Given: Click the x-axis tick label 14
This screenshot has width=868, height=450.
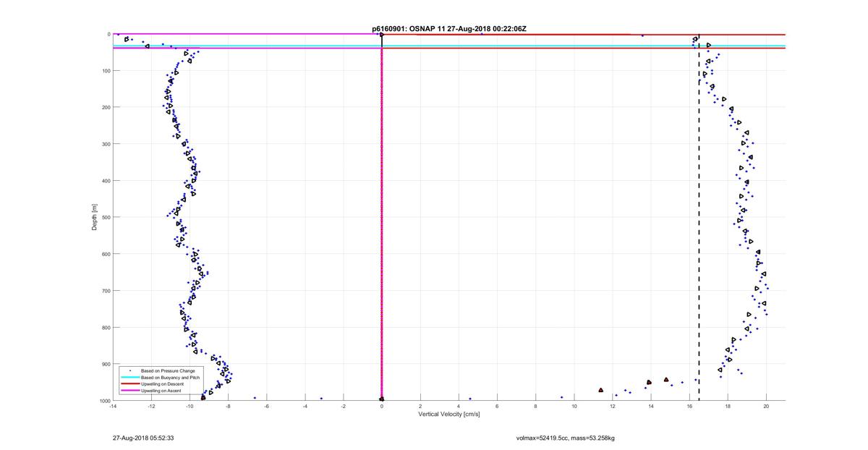Looking at the screenshot, I should tap(651, 407).
